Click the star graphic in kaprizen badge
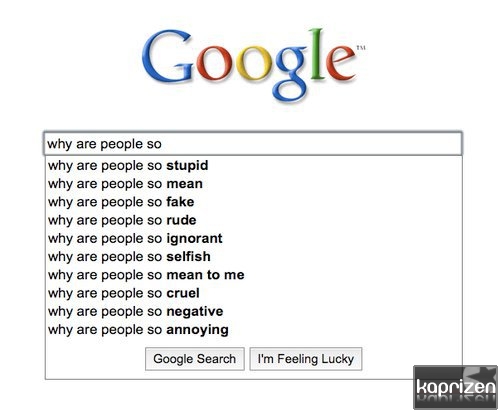The image size is (500, 412). coord(480,374)
